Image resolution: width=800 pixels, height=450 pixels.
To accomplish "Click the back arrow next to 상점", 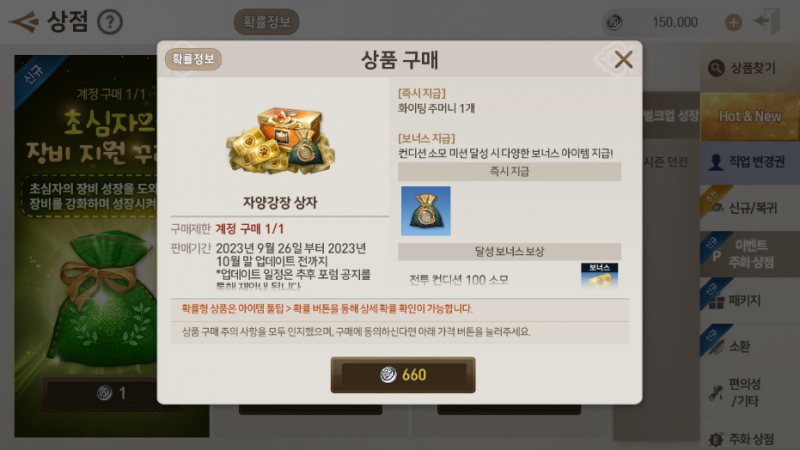I will [x=23, y=22].
